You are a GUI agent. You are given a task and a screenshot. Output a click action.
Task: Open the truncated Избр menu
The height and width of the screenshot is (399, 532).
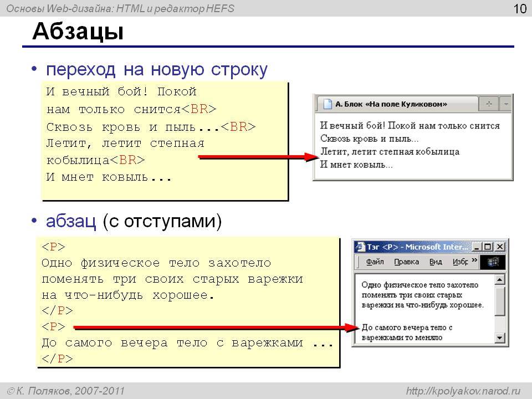point(460,262)
